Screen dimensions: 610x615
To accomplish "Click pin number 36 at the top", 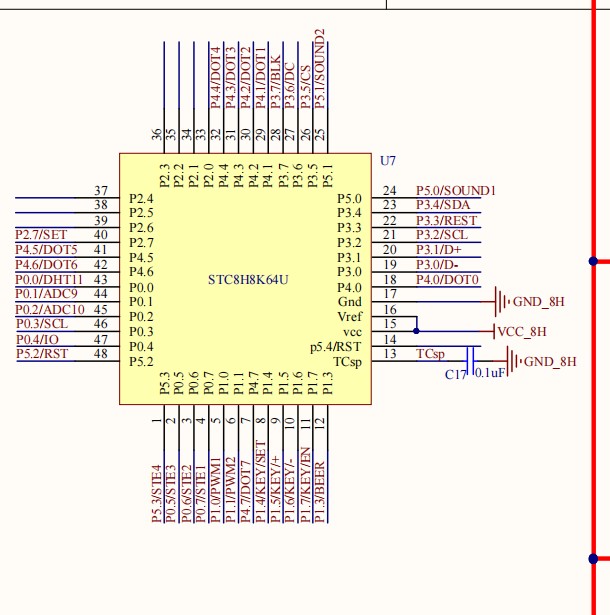I will (157, 134).
